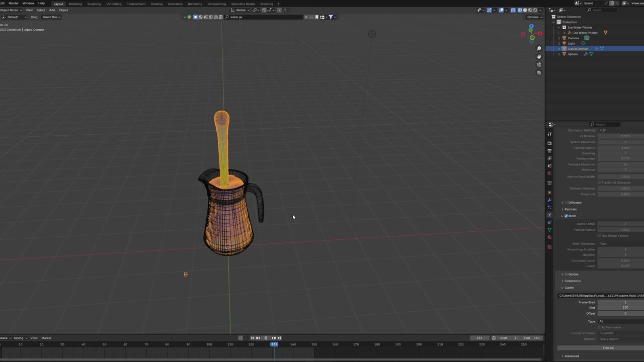Open the Collection properties tab icon

point(549,183)
